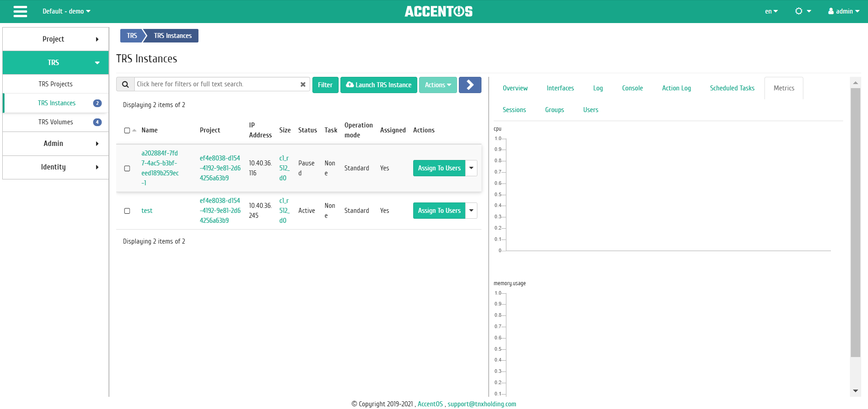868x409 pixels.
Task: Expand the Project sidebar section
Action: [56, 39]
